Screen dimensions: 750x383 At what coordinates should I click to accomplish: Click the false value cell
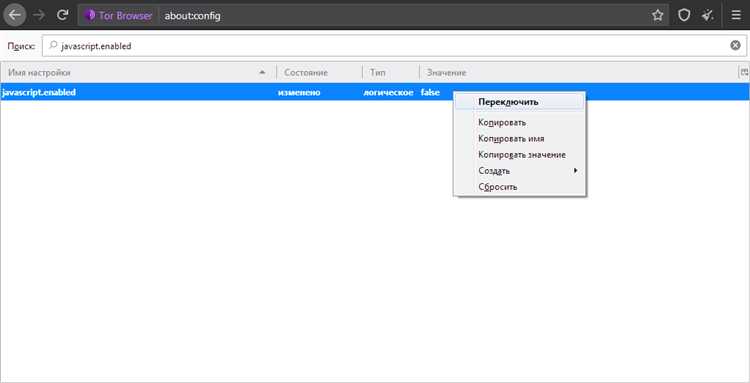coord(430,92)
